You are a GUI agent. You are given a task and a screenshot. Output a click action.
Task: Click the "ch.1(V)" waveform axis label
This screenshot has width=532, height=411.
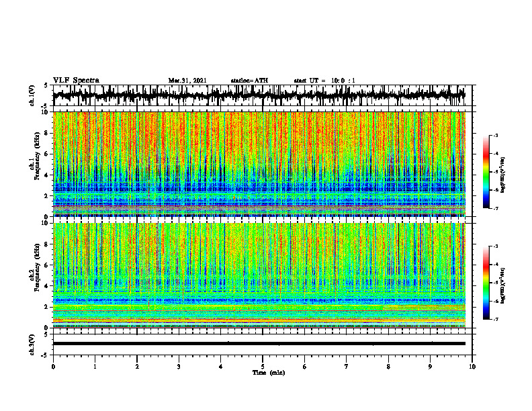[32, 96]
